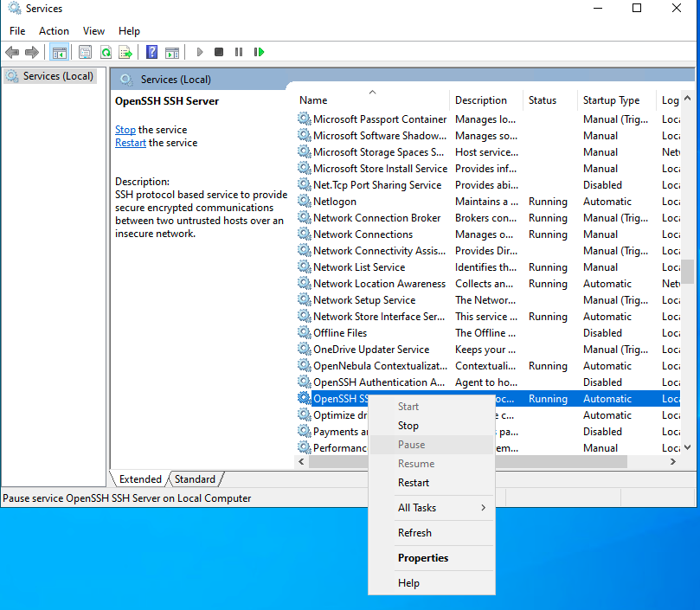Screen dimensions: 700x610
Task: Click gear icon beside Microsoft Store Install Service
Action: pos(304,168)
